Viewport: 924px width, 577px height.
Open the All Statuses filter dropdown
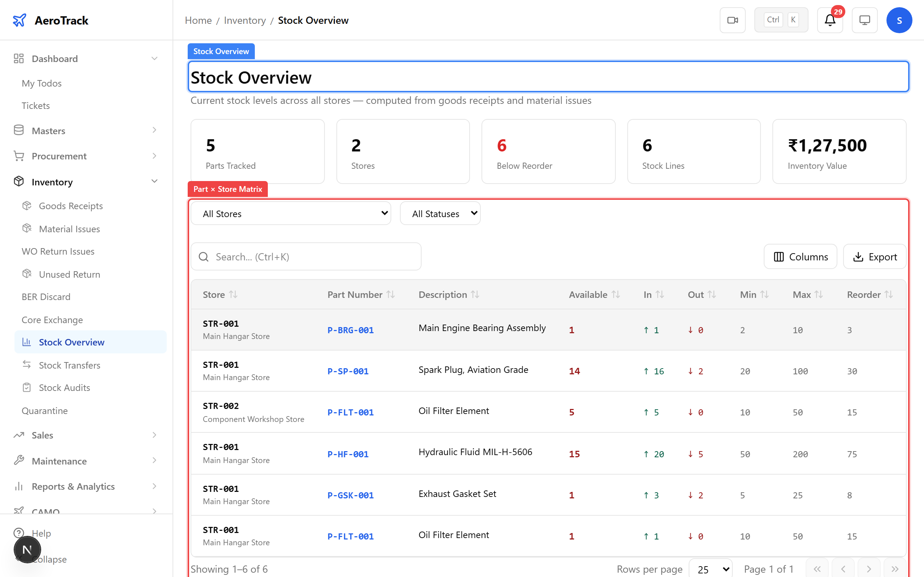pyautogui.click(x=440, y=214)
